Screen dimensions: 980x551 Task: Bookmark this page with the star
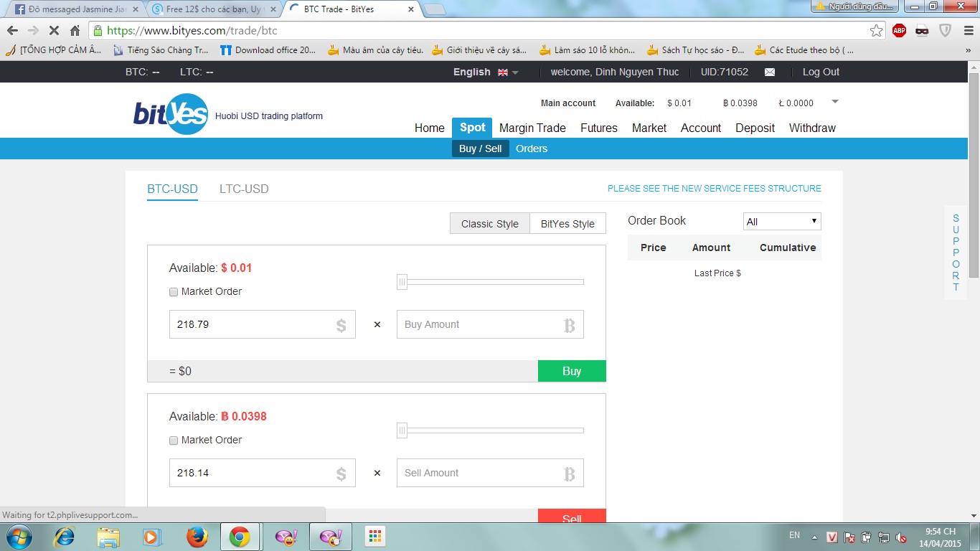coord(876,31)
